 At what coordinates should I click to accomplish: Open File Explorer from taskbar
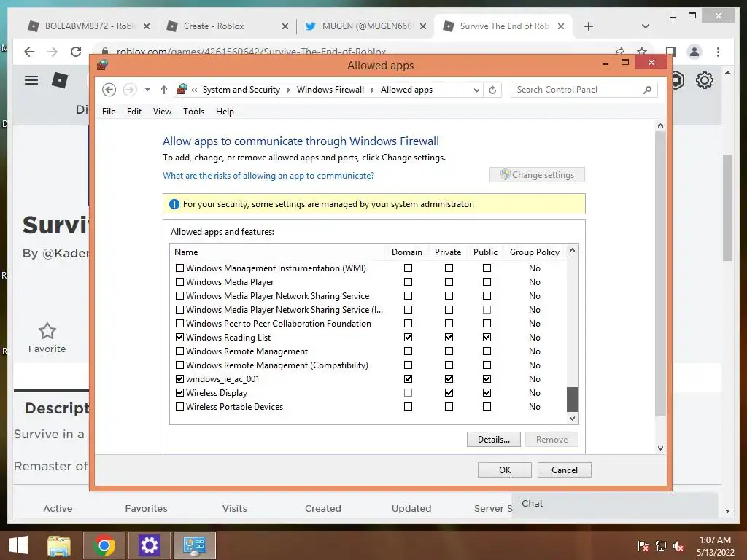(59, 545)
